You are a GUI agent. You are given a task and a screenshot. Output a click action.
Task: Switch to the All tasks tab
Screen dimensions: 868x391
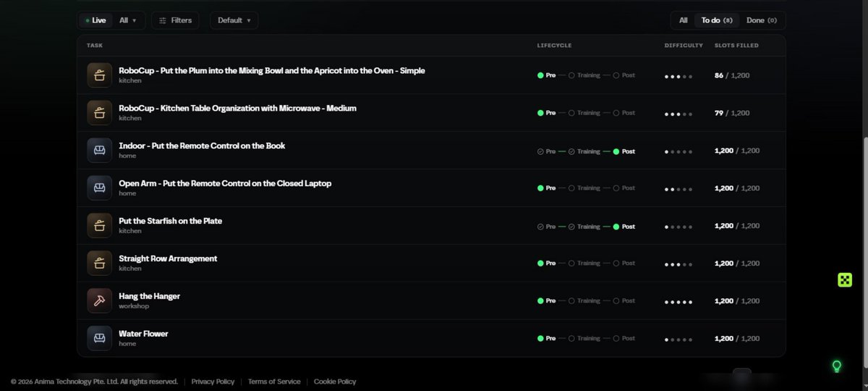click(683, 20)
